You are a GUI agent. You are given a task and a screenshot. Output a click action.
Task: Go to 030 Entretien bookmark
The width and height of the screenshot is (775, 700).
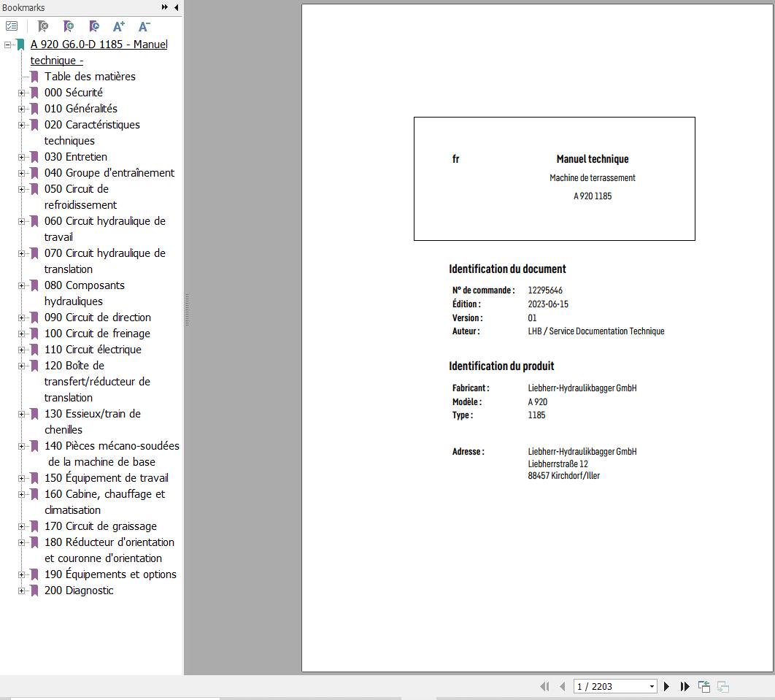(x=76, y=157)
